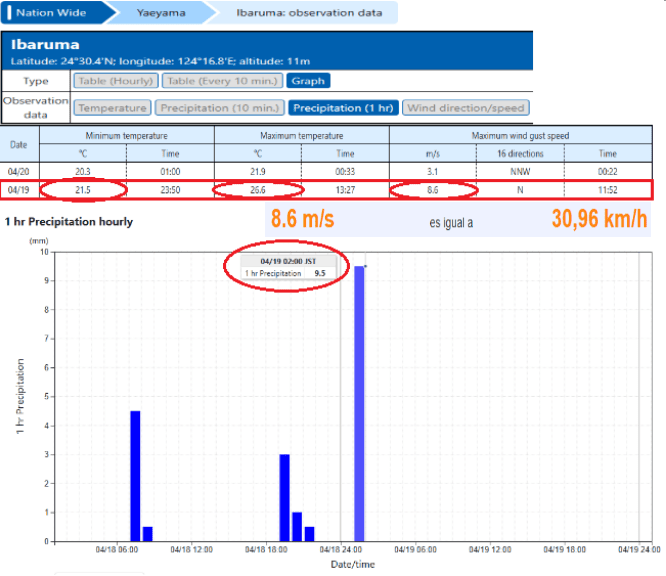This screenshot has height=576, width=666.
Task: Click the 4.5 mm bar after 04/18 06:00
Action: click(135, 475)
